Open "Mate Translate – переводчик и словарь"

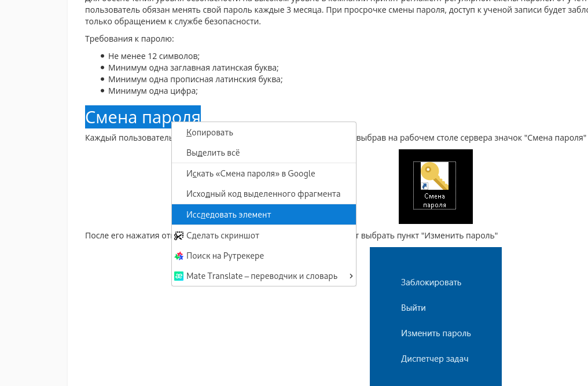pyautogui.click(x=264, y=276)
